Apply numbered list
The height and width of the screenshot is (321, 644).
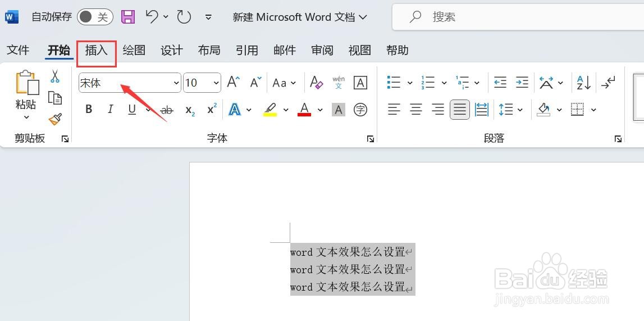pos(427,82)
